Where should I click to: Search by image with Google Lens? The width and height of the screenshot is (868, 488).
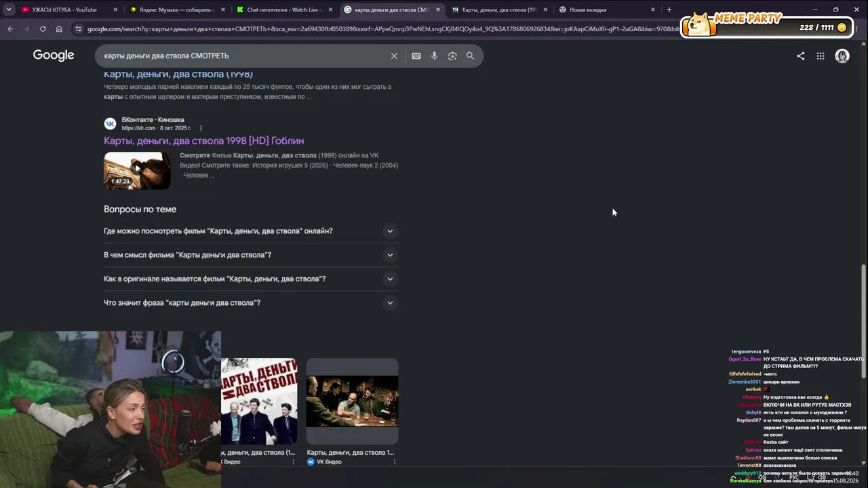point(452,56)
